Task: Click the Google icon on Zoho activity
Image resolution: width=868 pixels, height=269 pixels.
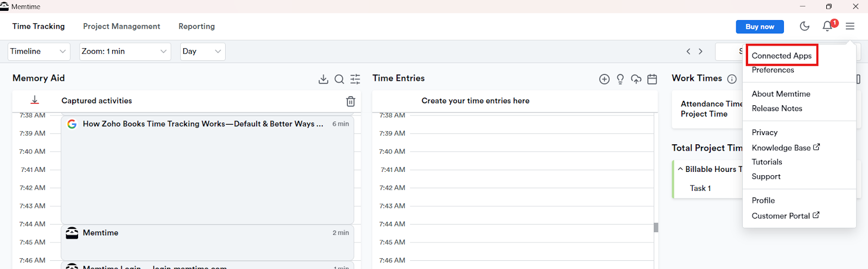Action: pyautogui.click(x=72, y=124)
